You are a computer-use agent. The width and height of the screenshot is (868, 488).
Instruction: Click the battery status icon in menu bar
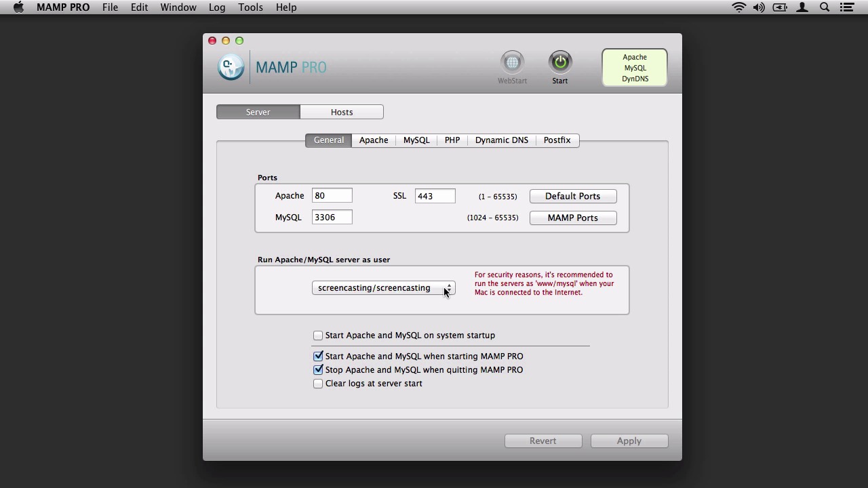click(x=780, y=7)
